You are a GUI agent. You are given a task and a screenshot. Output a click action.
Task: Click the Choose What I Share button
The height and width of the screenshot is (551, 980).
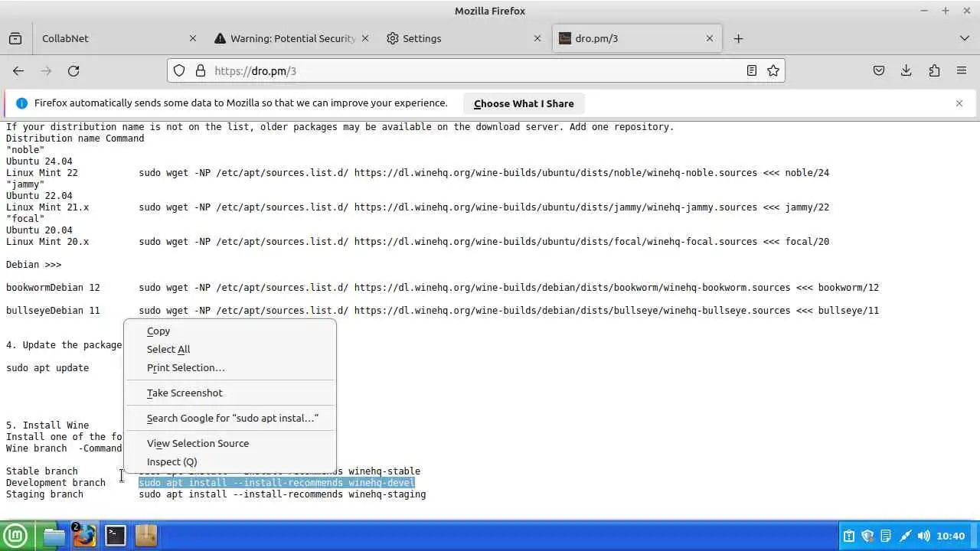(x=524, y=103)
